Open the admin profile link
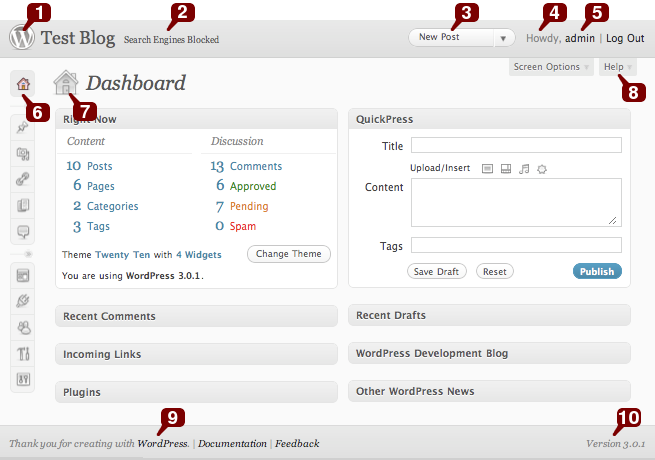655x460 pixels. (x=580, y=38)
